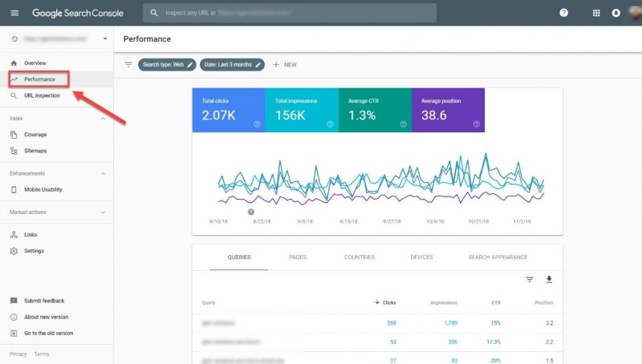This screenshot has width=642, height=364.
Task: Open the notifications bell
Action: click(x=616, y=13)
